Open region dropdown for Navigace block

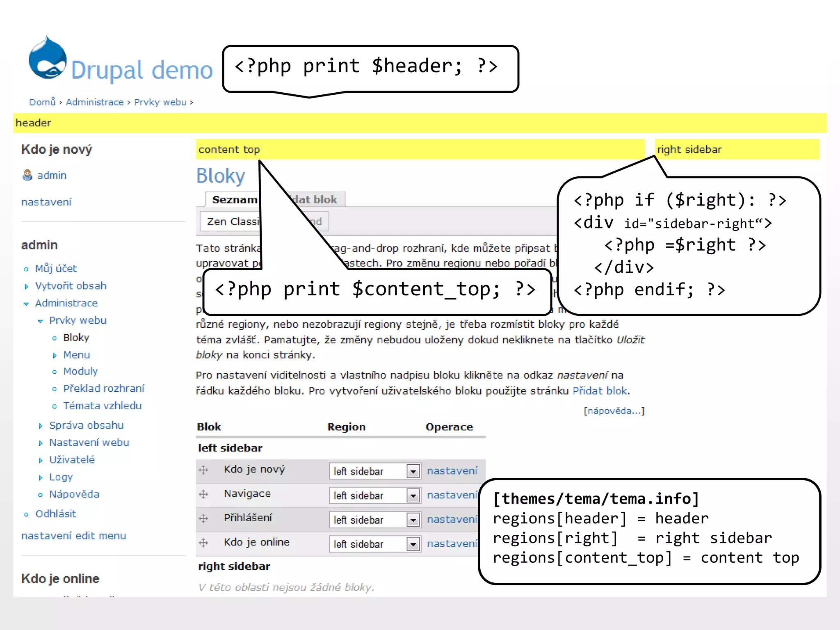click(x=375, y=495)
